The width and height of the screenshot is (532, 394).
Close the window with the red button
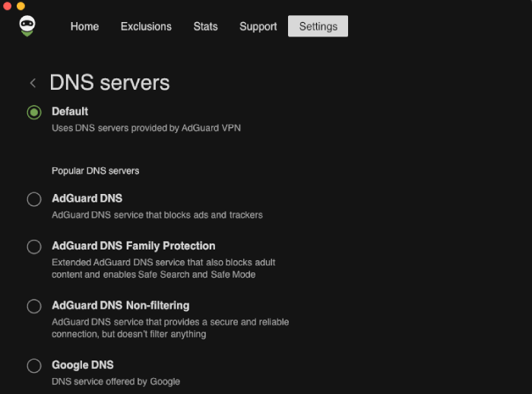pyautogui.click(x=7, y=6)
